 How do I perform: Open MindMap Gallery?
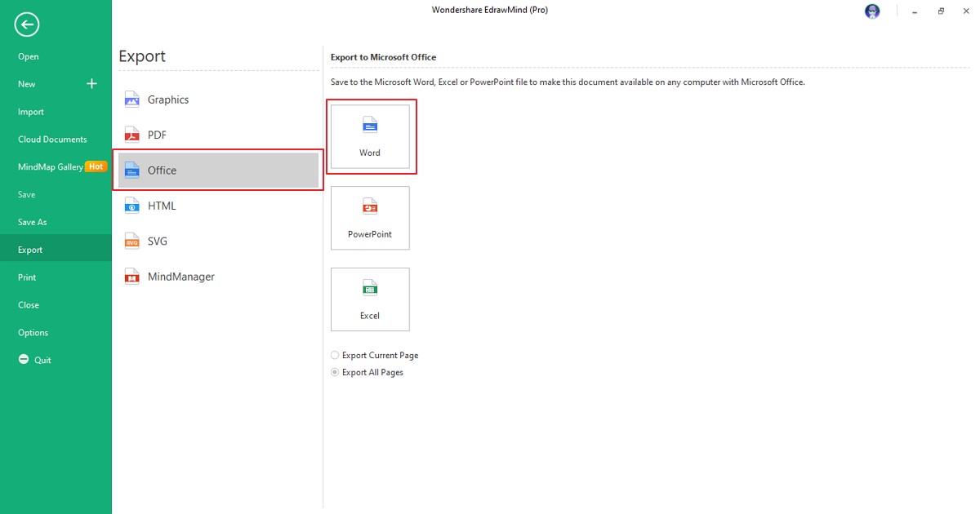pyautogui.click(x=51, y=166)
